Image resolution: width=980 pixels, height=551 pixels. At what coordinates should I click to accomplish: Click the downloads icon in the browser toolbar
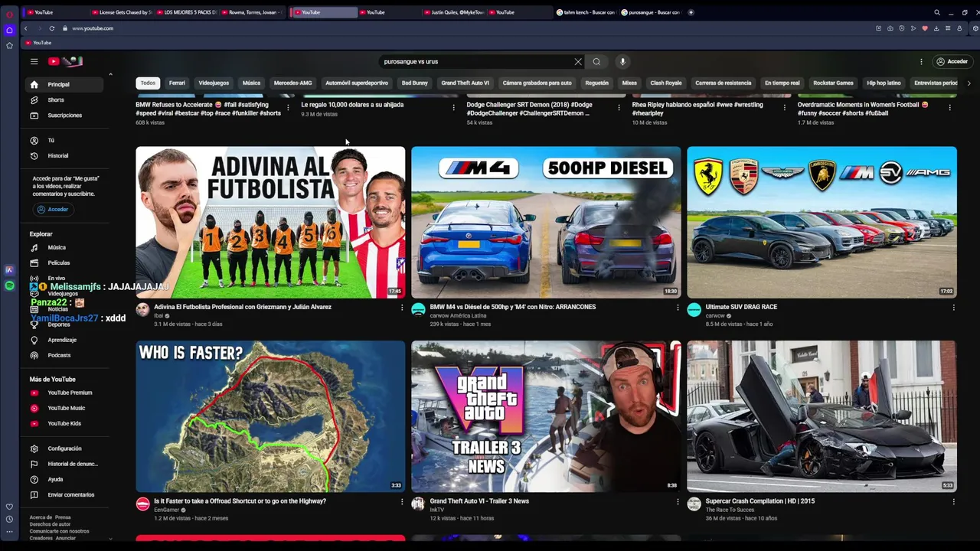pyautogui.click(x=936, y=28)
